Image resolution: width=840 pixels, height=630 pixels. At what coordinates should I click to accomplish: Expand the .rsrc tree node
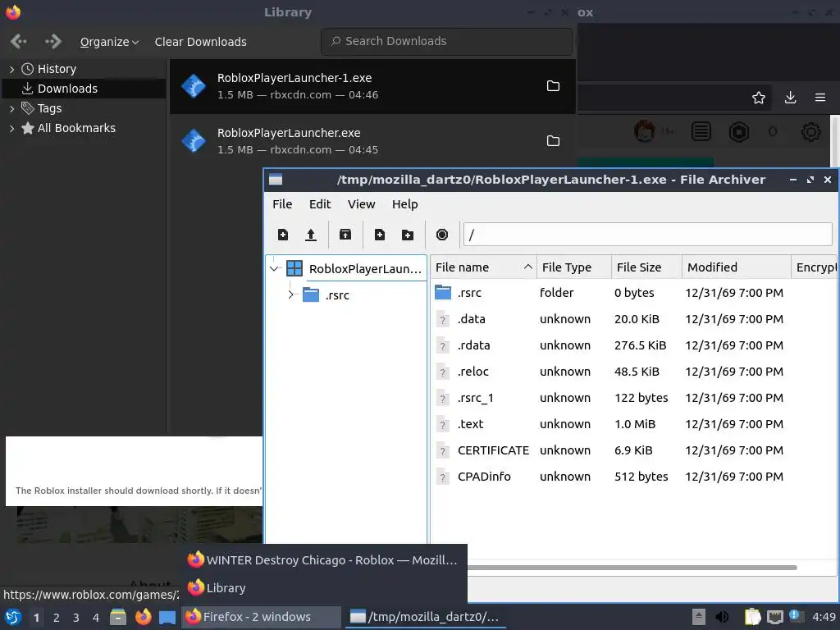[x=291, y=294]
